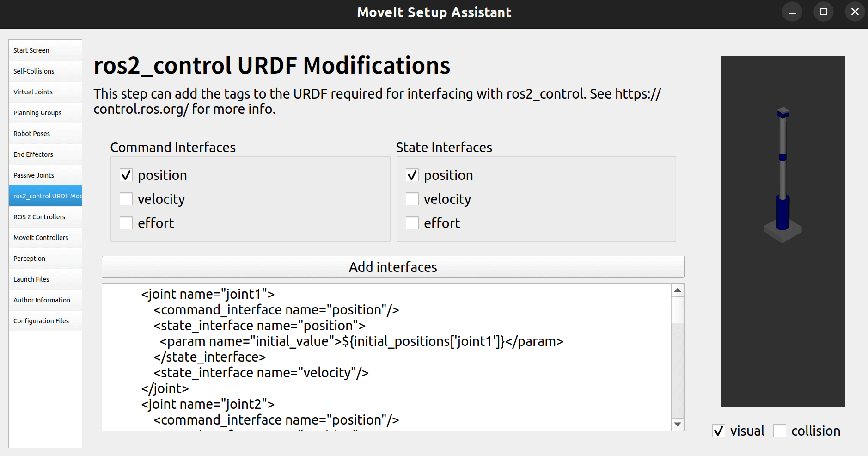Enable the effort state interface checkbox
868x456 pixels.
pos(412,223)
